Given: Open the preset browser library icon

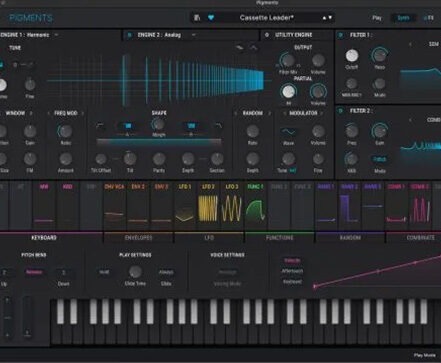Looking at the screenshot, I should pos(197,17).
